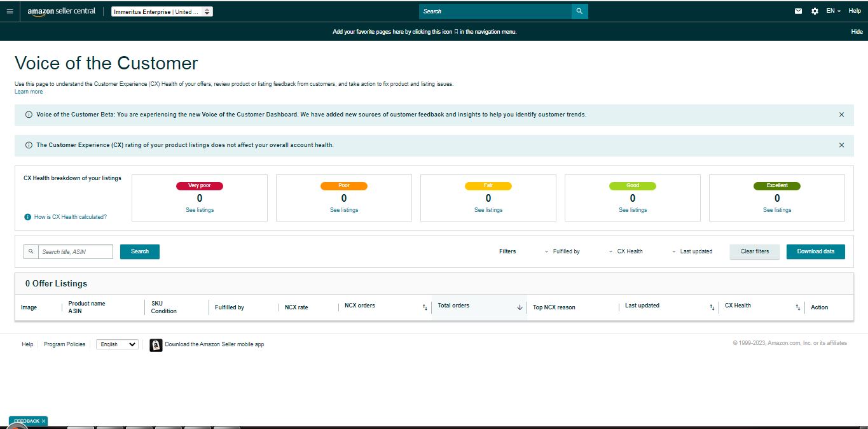This screenshot has width=868, height=429.
Task: Open the English language selector in footer
Action: pos(117,344)
